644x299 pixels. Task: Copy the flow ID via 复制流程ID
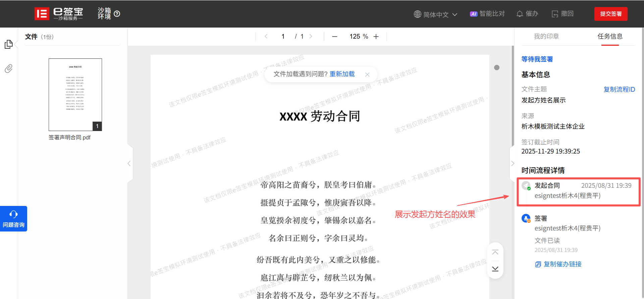point(619,89)
